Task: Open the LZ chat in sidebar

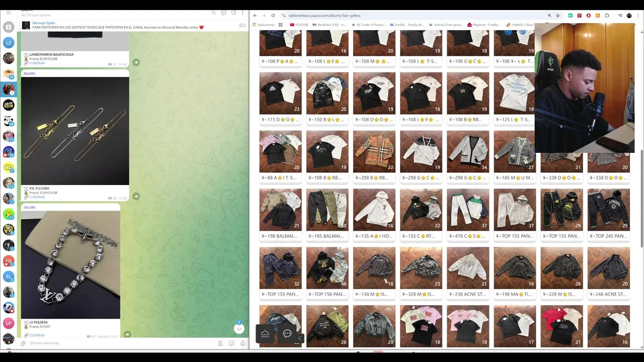Action: (x=9, y=43)
